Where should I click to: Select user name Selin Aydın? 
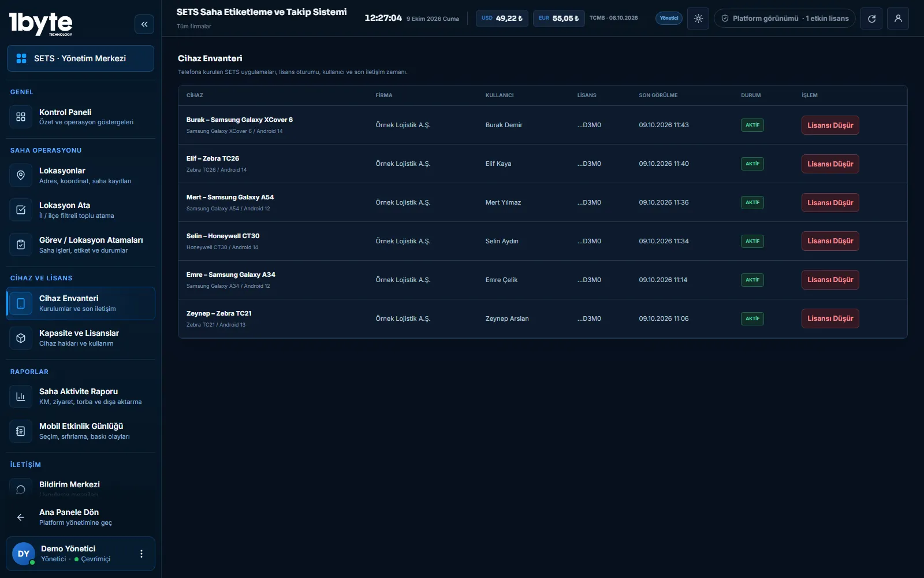[x=502, y=241]
